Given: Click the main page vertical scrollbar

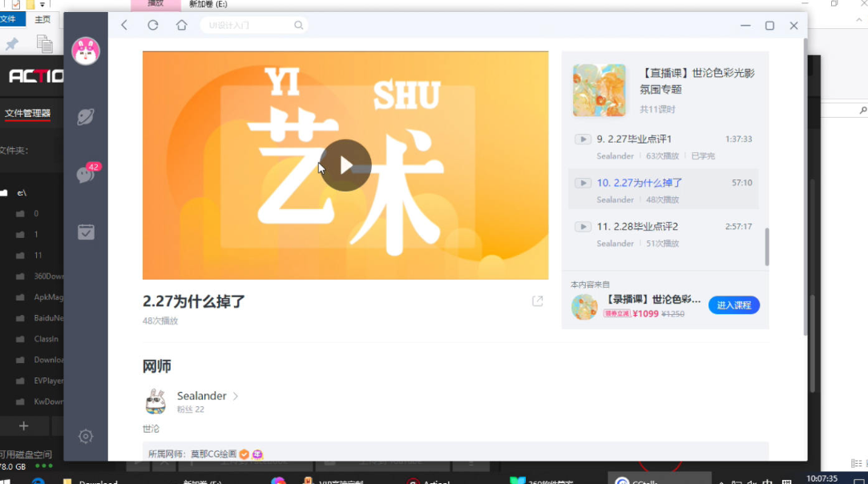Looking at the screenshot, I should coord(805,188).
